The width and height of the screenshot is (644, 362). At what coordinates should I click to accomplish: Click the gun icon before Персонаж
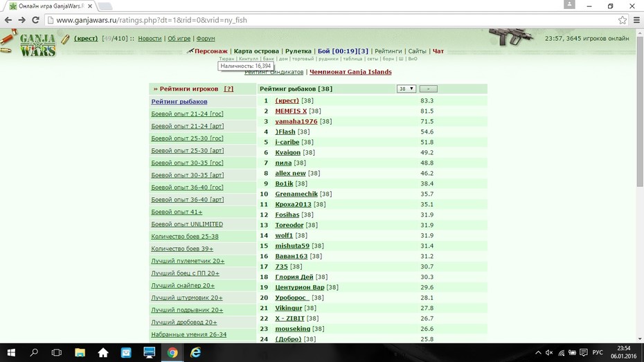(x=190, y=51)
